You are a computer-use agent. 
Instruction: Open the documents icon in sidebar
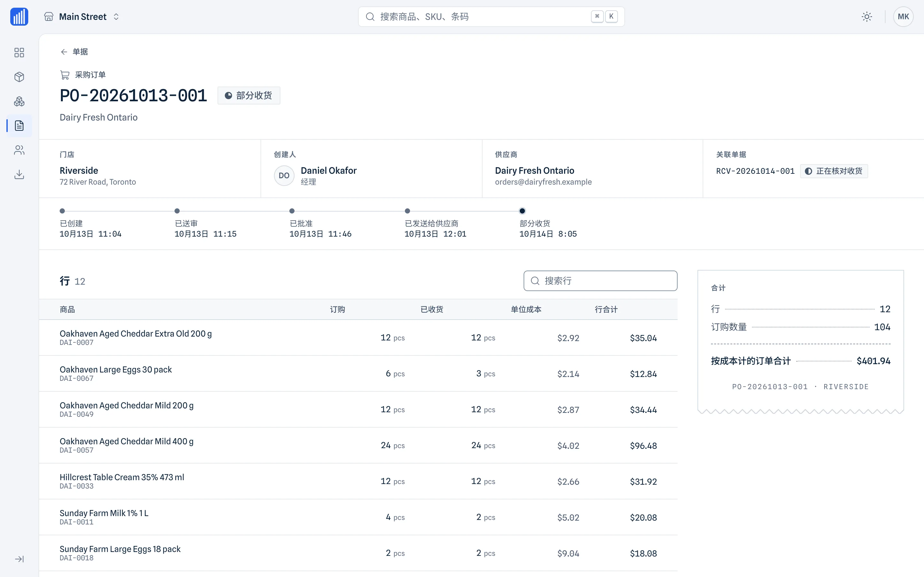point(19,126)
